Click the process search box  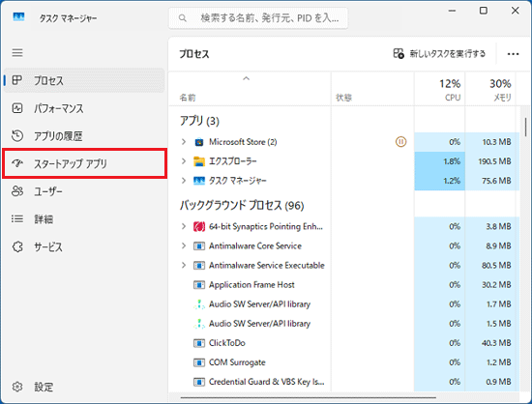click(258, 18)
